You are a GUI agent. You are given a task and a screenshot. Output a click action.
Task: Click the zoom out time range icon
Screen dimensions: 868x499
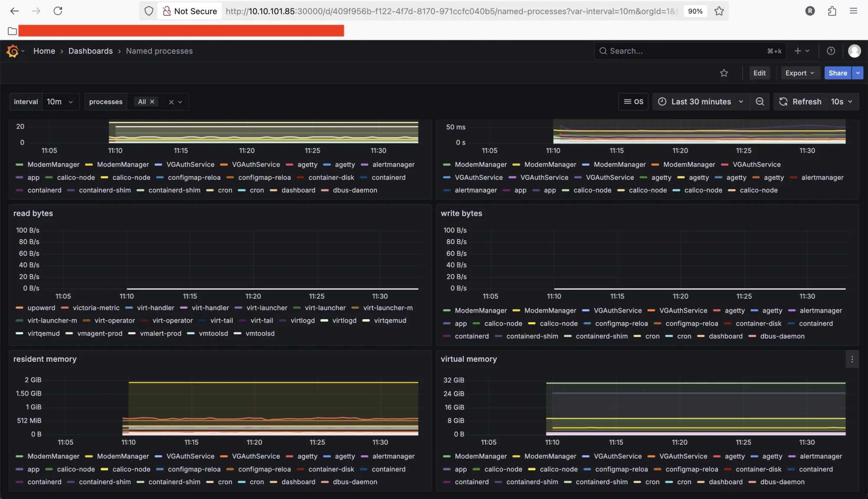point(759,102)
